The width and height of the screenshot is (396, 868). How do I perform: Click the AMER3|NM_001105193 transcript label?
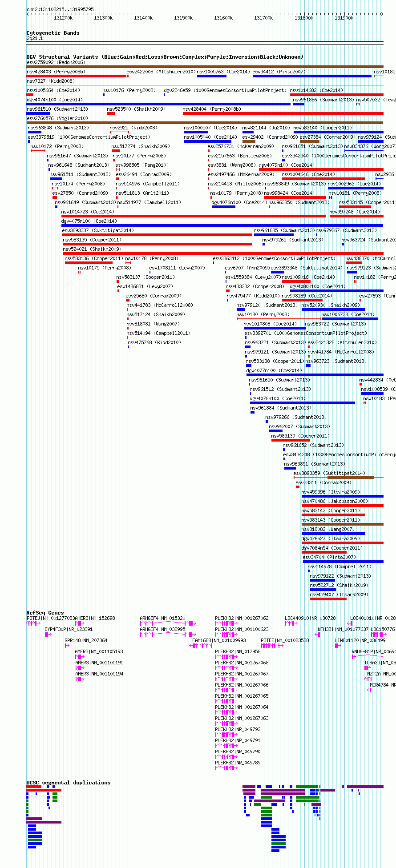[99, 651]
